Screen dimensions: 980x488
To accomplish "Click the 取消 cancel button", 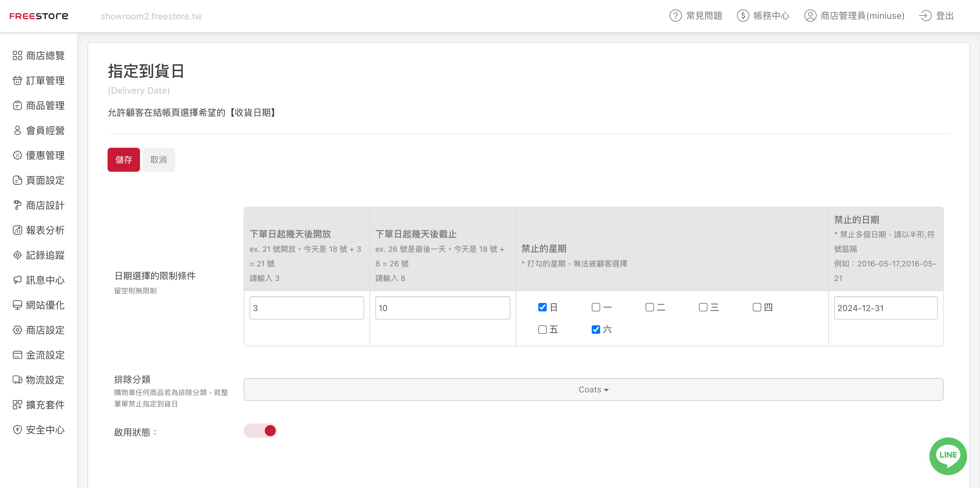I will [159, 160].
